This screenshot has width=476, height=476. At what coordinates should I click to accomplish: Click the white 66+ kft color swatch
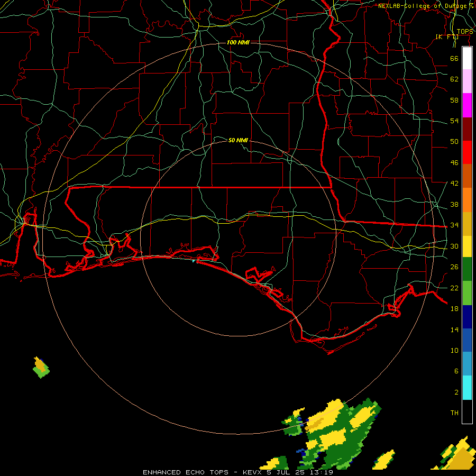point(467,58)
